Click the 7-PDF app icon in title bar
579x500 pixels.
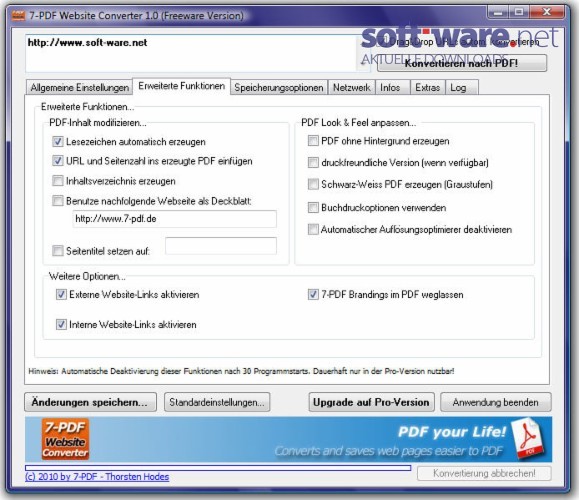18,16
